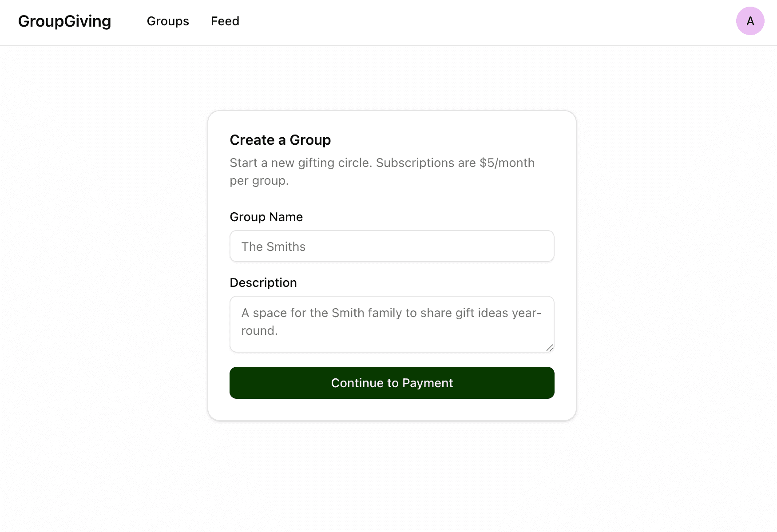Focus the Description text area

click(x=392, y=323)
